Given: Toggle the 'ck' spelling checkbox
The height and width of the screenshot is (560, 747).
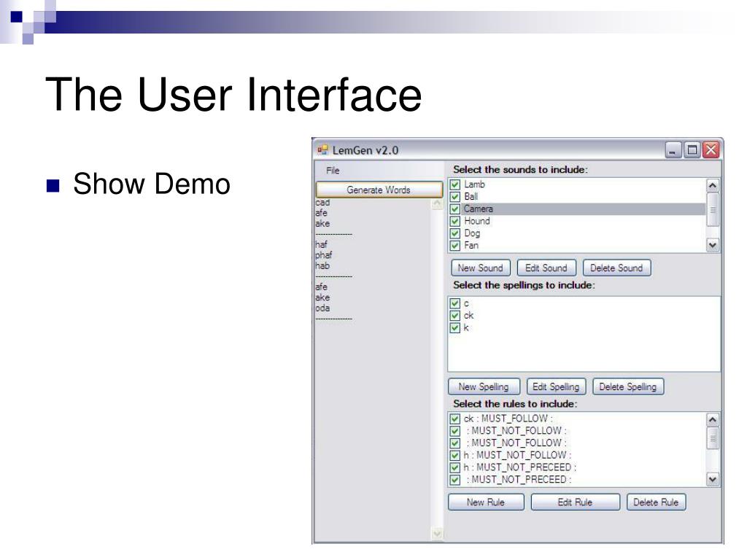Looking at the screenshot, I should [x=455, y=316].
